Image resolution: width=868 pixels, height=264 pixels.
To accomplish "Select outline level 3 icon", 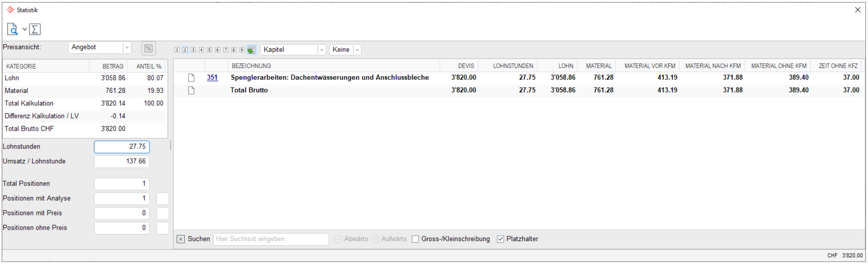I will (x=193, y=50).
